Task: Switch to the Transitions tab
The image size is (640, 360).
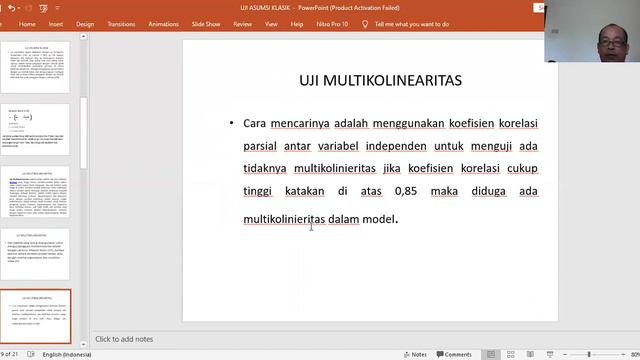Action: (121, 24)
